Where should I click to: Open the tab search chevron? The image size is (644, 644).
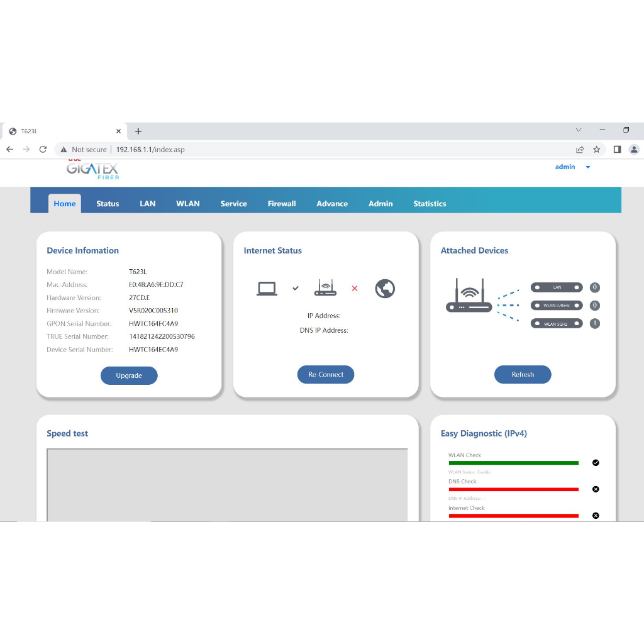tap(579, 130)
